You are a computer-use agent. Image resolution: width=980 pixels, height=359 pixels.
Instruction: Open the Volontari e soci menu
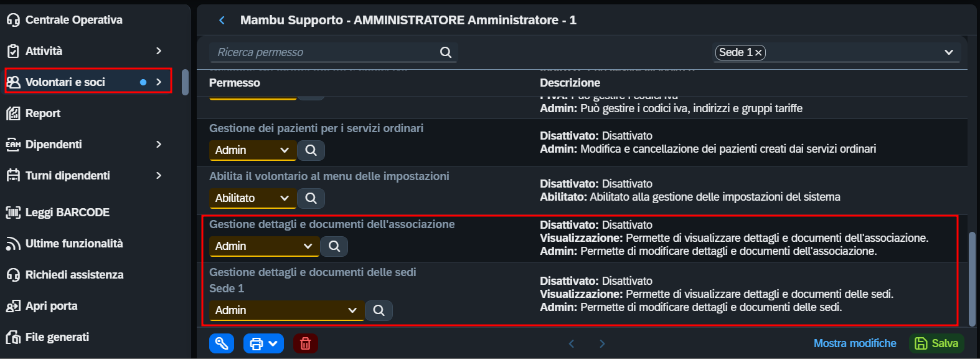[x=88, y=81]
